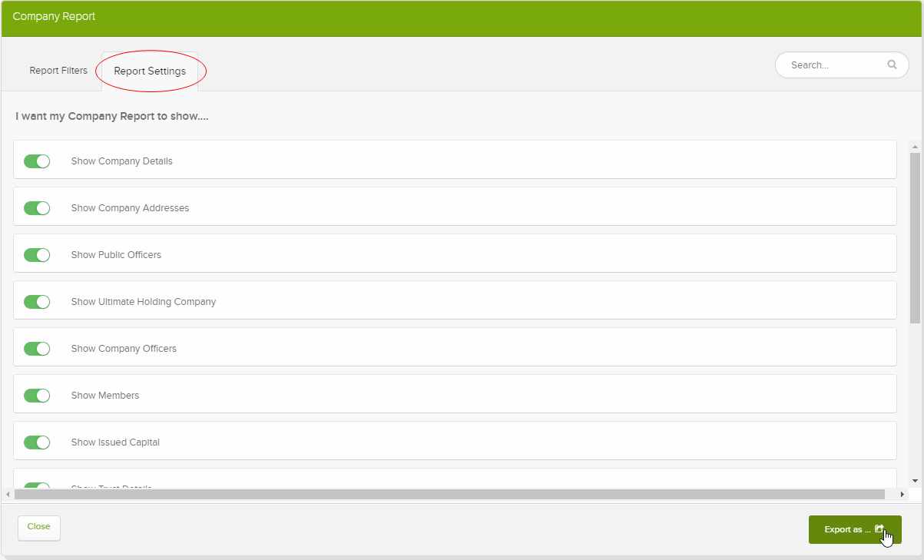Click the Show Public Officers label

(x=116, y=255)
